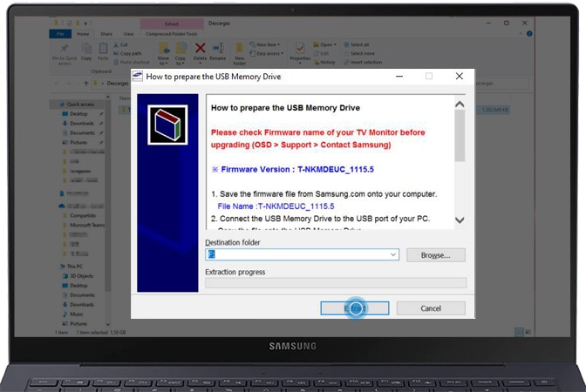Screen dimensions: 586x392
Task: Click the Destination folder input field
Action: [x=302, y=254]
